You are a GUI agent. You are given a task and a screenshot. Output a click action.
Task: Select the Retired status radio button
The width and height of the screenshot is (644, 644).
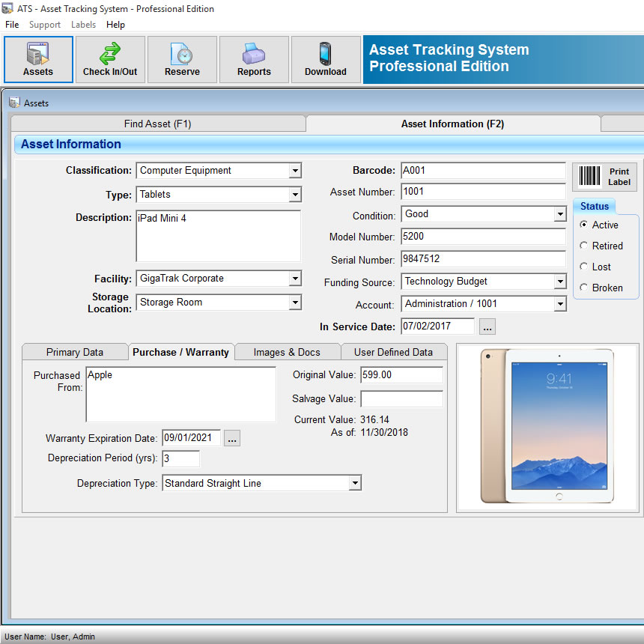pyautogui.click(x=584, y=246)
